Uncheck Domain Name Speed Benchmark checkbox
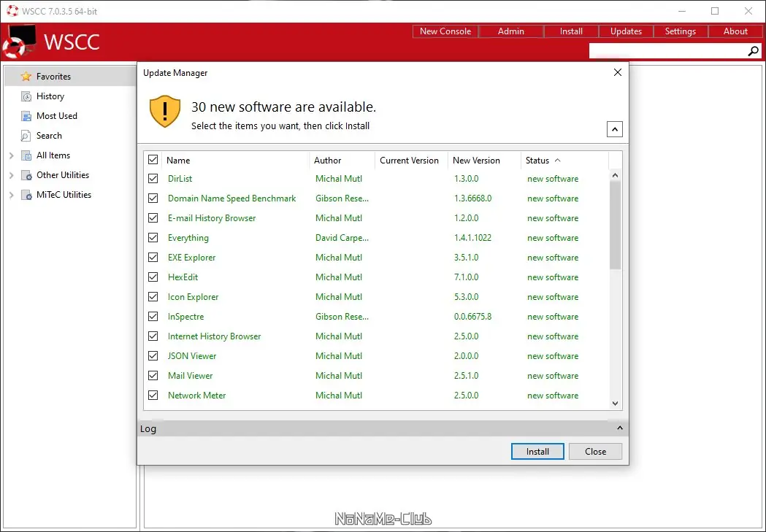This screenshot has height=532, width=766. pos(153,198)
